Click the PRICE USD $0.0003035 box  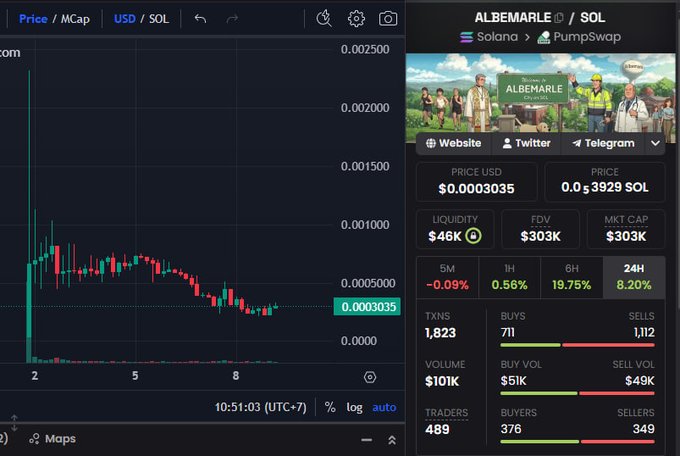pos(476,181)
